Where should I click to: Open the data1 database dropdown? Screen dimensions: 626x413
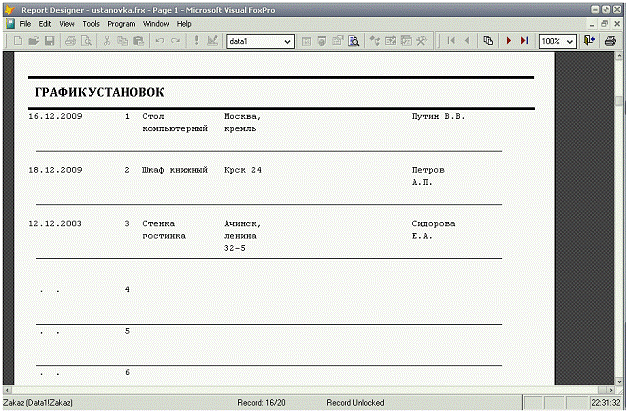pos(288,42)
